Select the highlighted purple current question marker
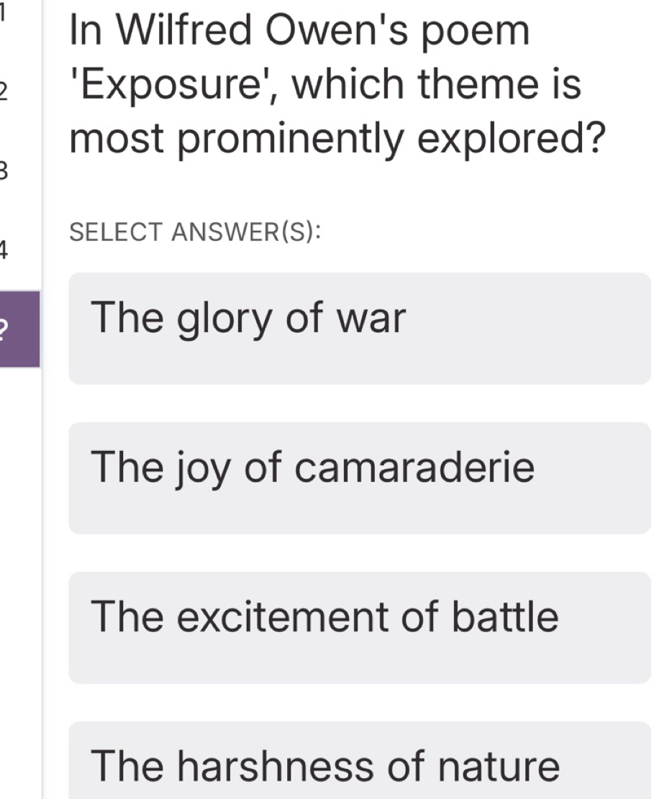672x799 pixels. 19,329
